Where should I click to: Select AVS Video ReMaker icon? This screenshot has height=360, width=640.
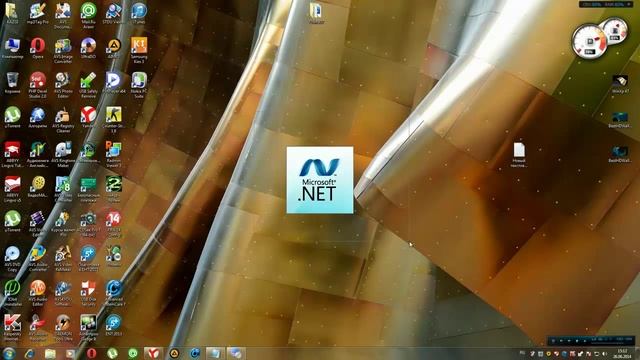pyautogui.click(x=63, y=259)
